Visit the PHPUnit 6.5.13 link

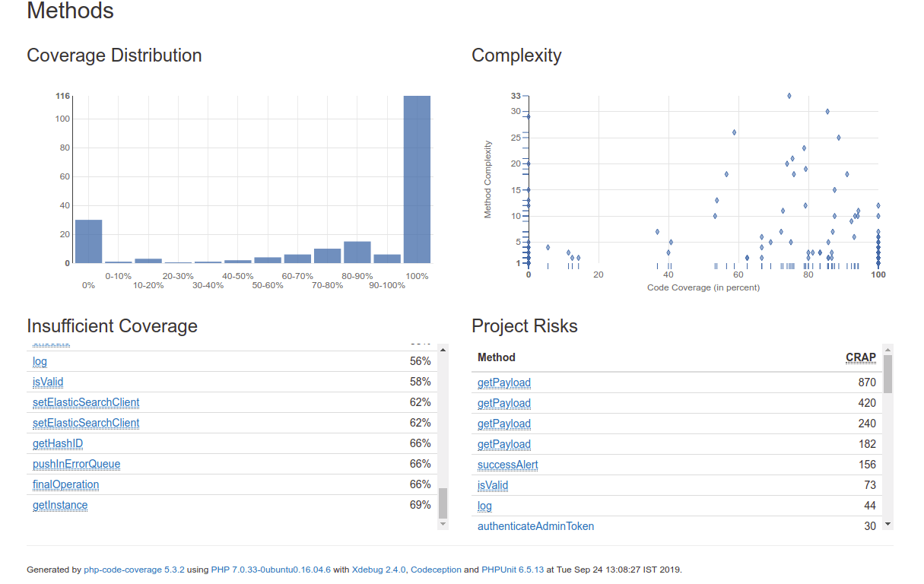[513, 570]
